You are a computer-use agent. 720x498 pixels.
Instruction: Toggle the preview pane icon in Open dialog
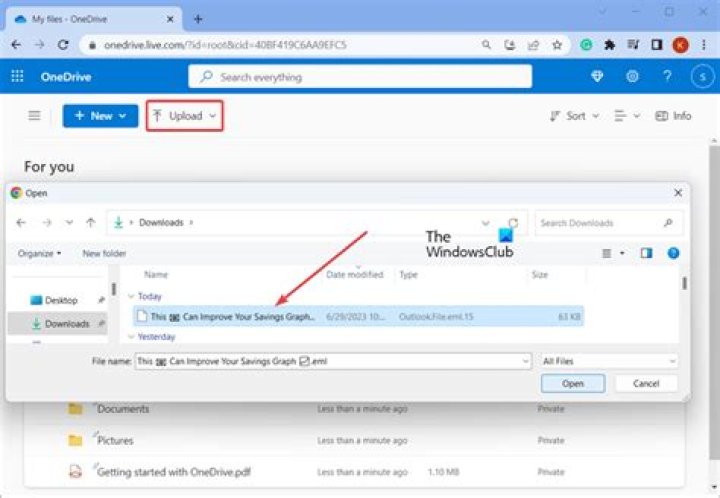(646, 253)
